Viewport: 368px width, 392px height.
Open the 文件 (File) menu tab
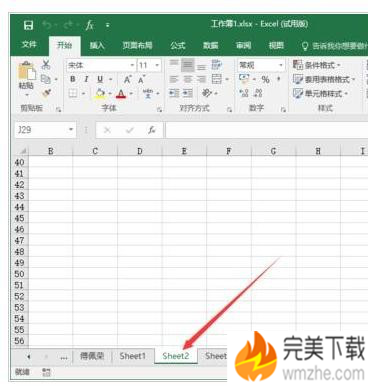coord(29,45)
